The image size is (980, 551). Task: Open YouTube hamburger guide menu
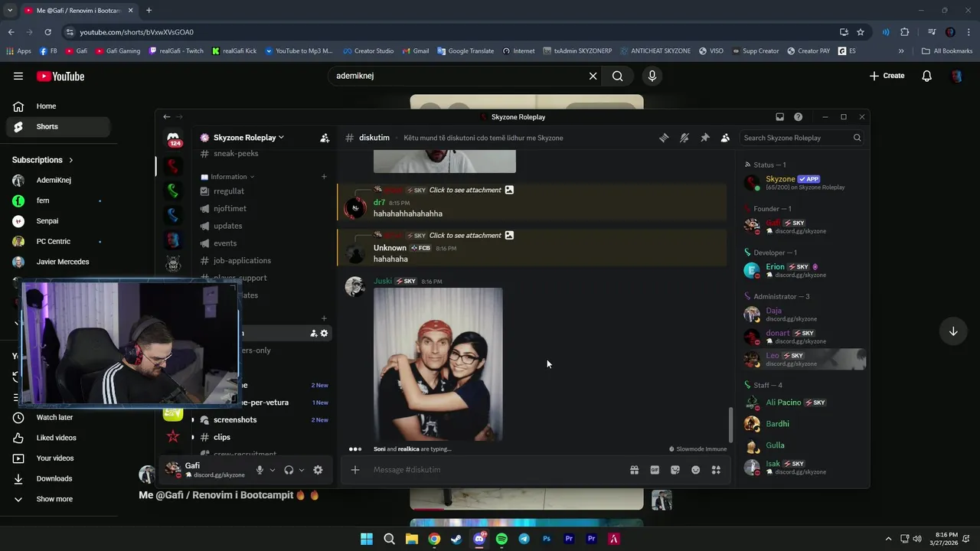(18, 76)
